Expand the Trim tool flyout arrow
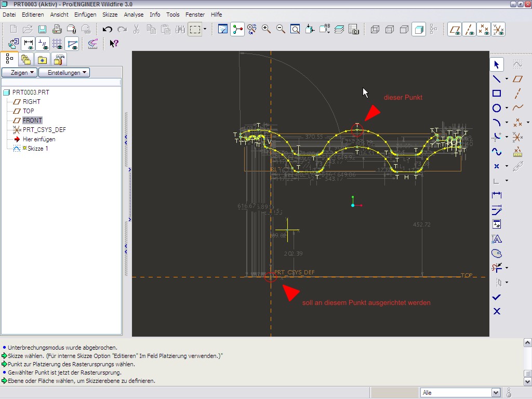Viewport: 532px width, 399px height. (507, 268)
